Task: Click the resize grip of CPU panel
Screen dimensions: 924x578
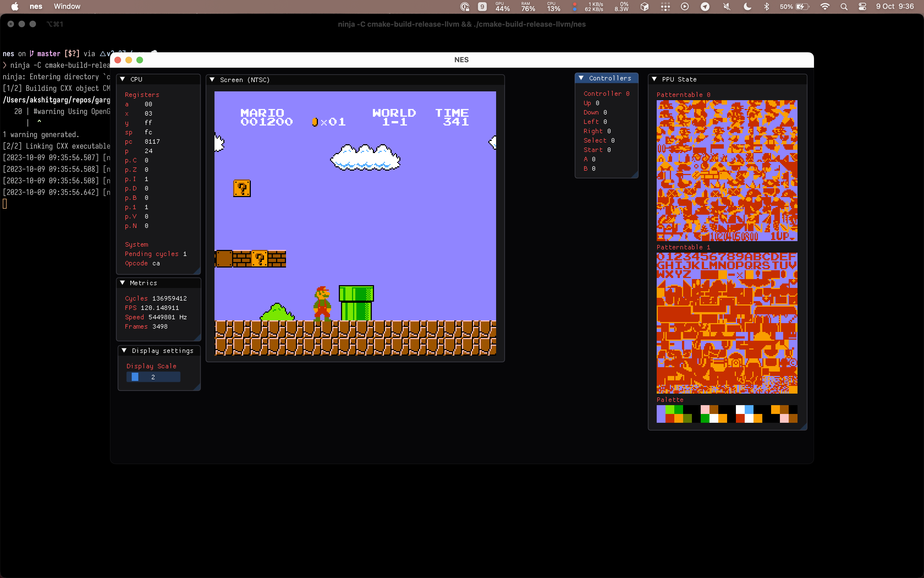Action: pos(197,271)
